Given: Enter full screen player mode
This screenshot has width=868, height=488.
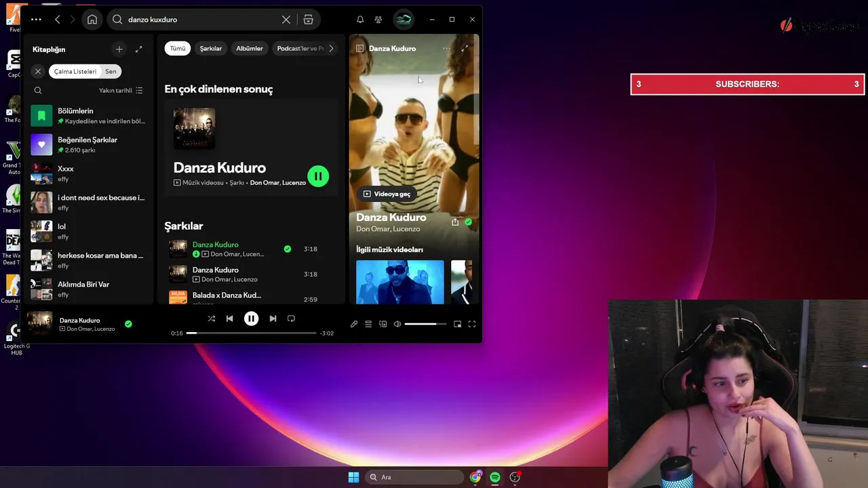Looking at the screenshot, I should tap(472, 324).
